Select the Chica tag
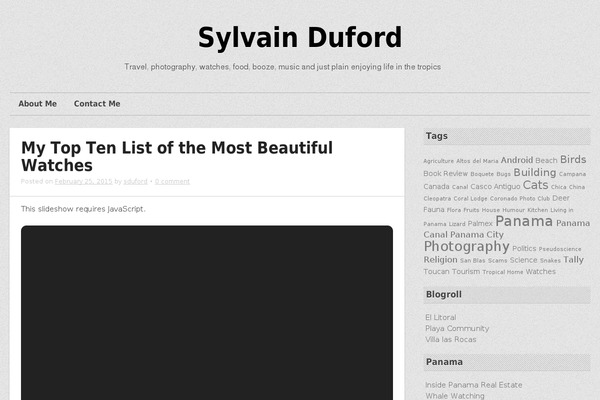Image resolution: width=600 pixels, height=400 pixels. pos(558,187)
